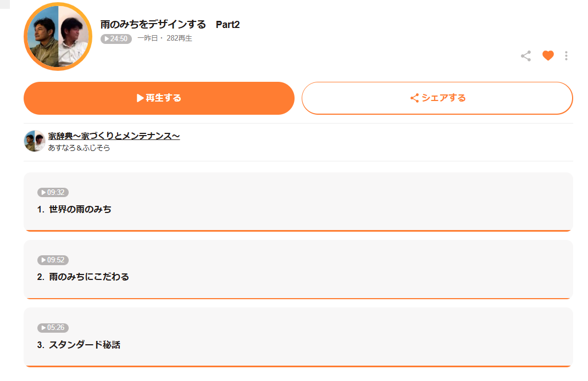
Task: Click the orange progress bar under chapter 1
Action: pyautogui.click(x=298, y=231)
